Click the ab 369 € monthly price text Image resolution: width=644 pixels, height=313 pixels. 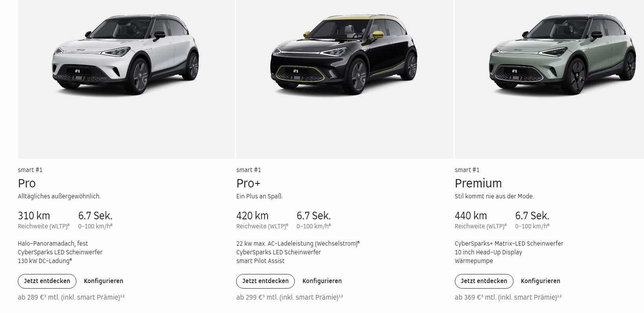click(x=508, y=297)
